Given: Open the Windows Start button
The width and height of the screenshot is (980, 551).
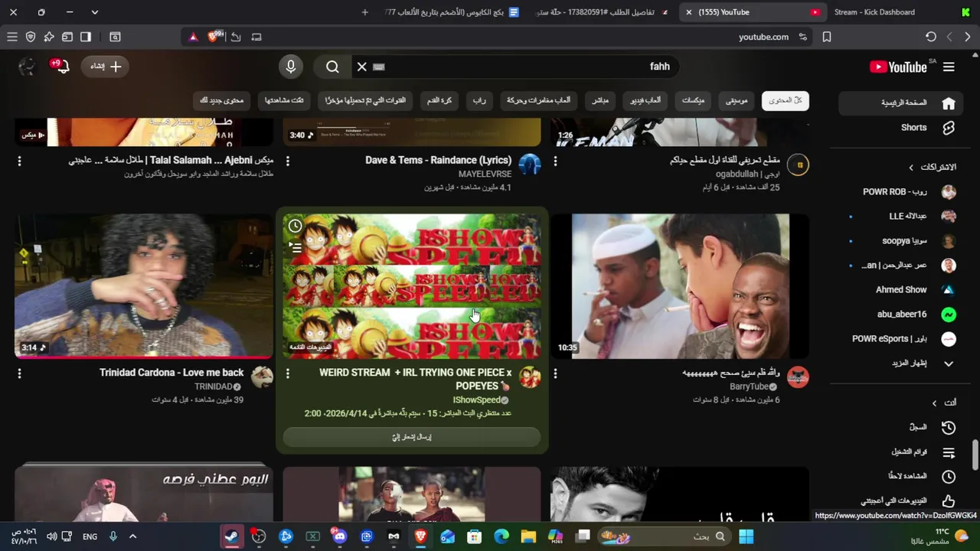Looking at the screenshot, I should [x=746, y=536].
